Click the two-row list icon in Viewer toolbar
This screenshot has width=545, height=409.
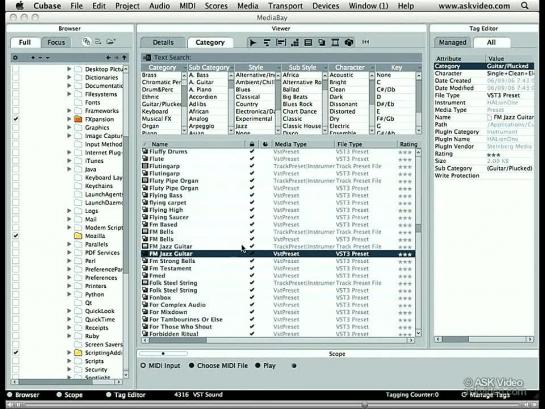point(308,42)
